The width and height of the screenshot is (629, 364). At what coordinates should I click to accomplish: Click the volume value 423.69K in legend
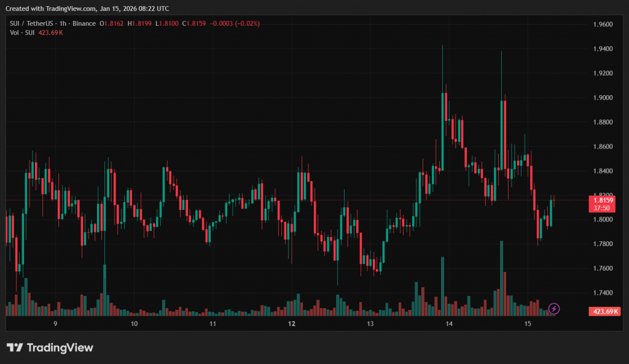click(52, 32)
